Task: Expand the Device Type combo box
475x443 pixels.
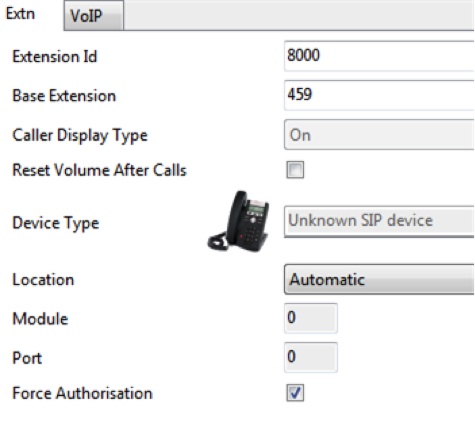Action: [x=379, y=221]
